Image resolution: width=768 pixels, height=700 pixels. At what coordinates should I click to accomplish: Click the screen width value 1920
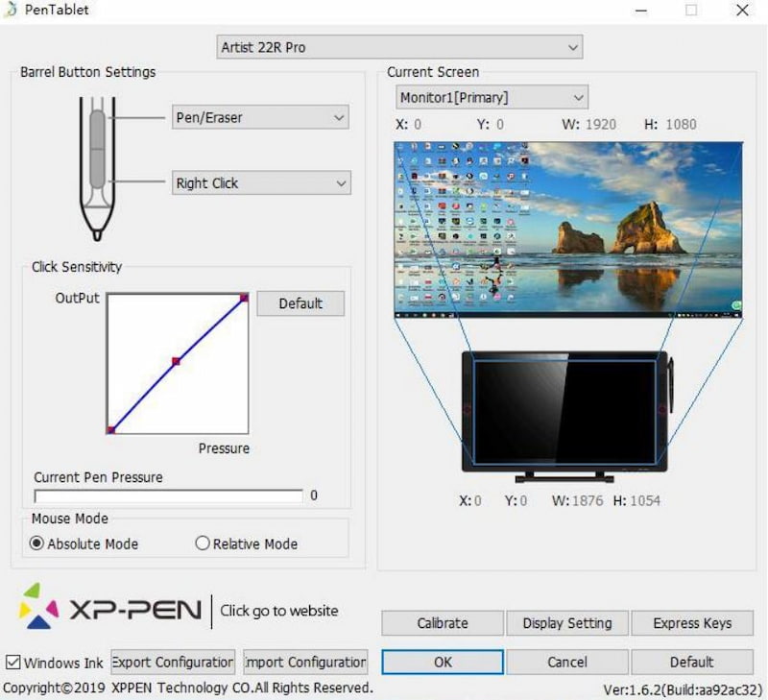coord(601,125)
